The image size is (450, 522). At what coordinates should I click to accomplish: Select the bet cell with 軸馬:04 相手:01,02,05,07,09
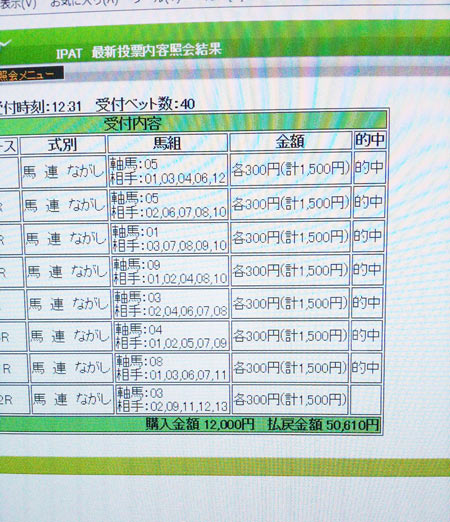(x=172, y=336)
